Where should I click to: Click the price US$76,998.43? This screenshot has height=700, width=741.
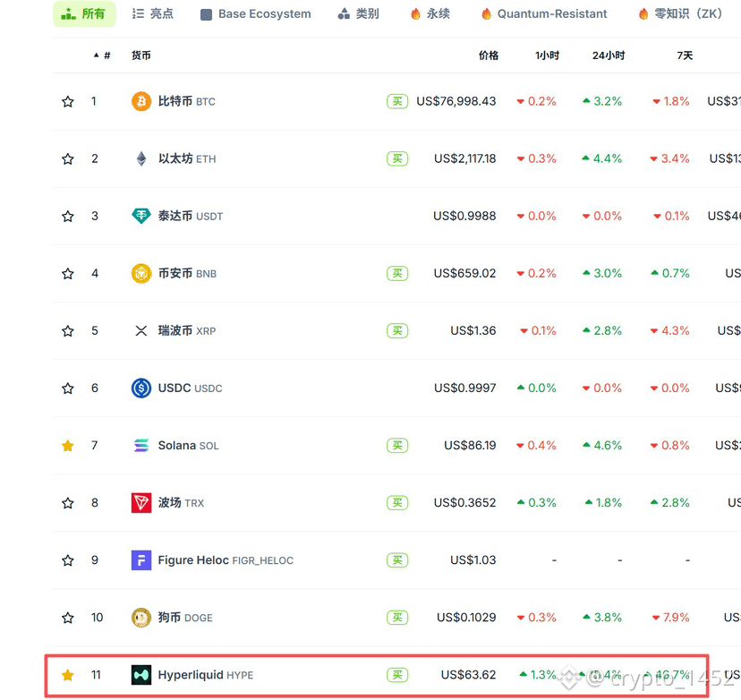tap(456, 101)
